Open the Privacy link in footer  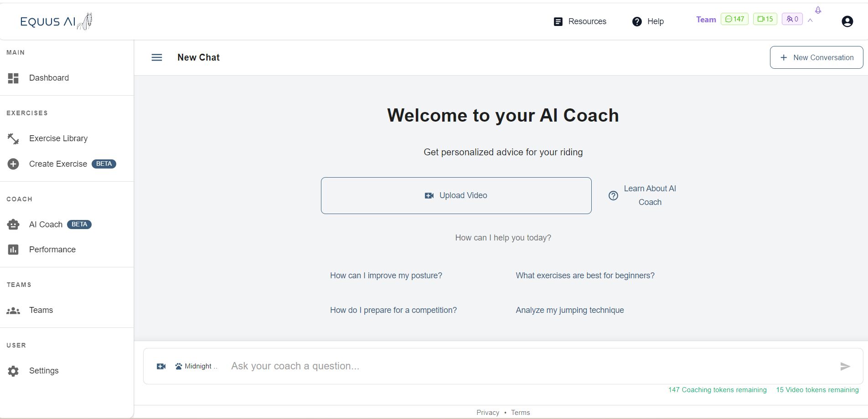tap(487, 413)
